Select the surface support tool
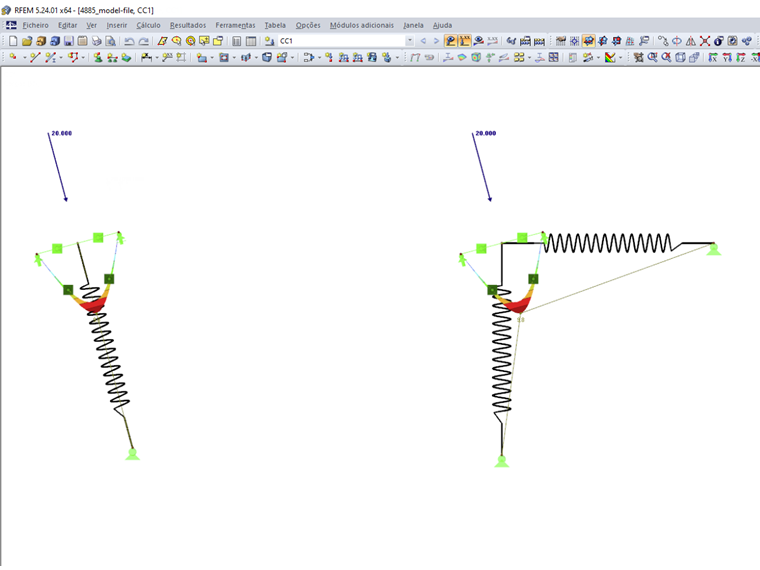 [x=126, y=58]
